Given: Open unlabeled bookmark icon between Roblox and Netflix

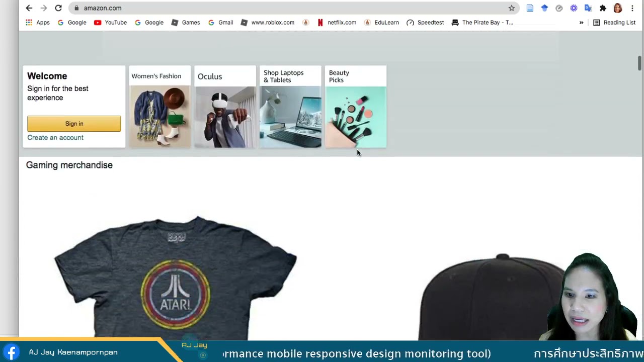Looking at the screenshot, I should [305, 23].
